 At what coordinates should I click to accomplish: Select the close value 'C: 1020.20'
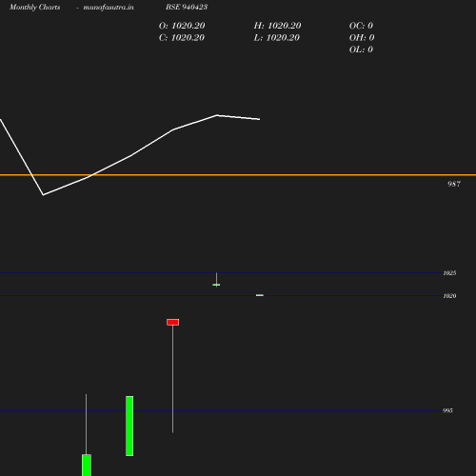click(182, 38)
